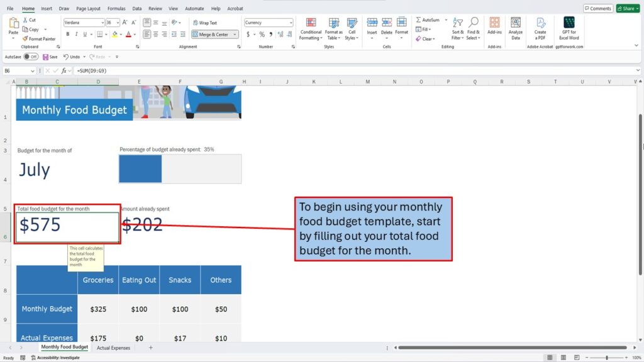Screen dimensions: 644x362
Task: Adjust the zoom slider in status bar
Action: pyautogui.click(x=606, y=358)
